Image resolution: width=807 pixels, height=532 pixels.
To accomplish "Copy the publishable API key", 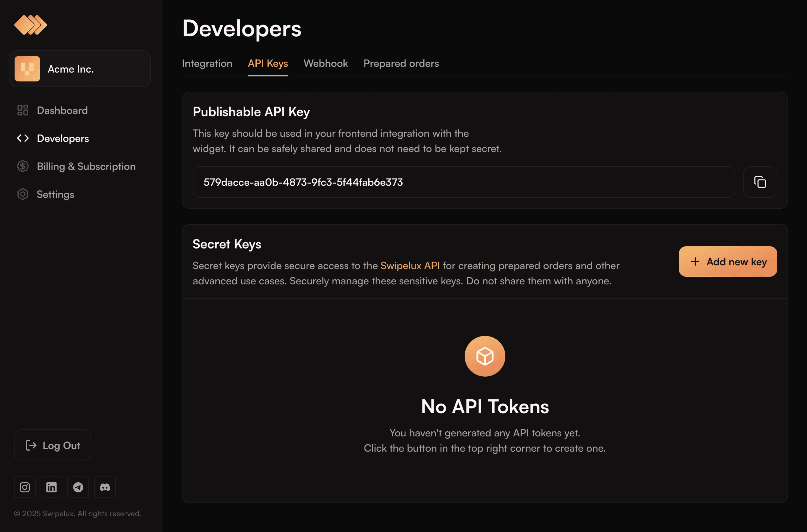I will 760,182.
